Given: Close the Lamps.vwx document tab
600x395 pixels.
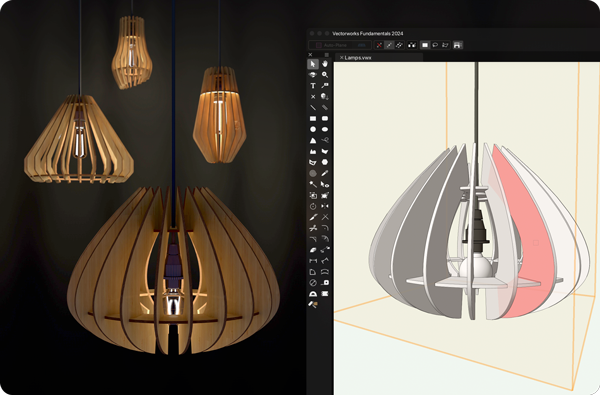Looking at the screenshot, I should (x=341, y=57).
